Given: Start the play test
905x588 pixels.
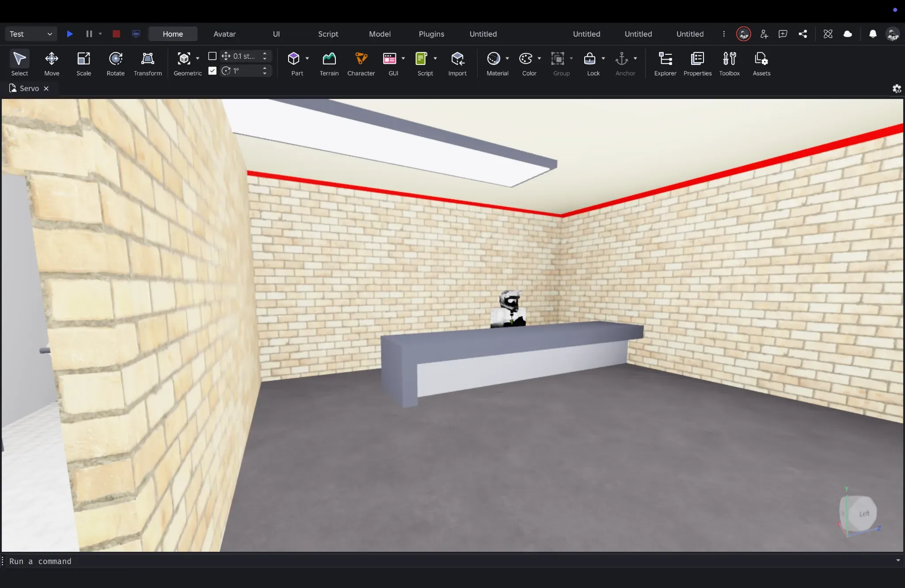Looking at the screenshot, I should tap(69, 34).
